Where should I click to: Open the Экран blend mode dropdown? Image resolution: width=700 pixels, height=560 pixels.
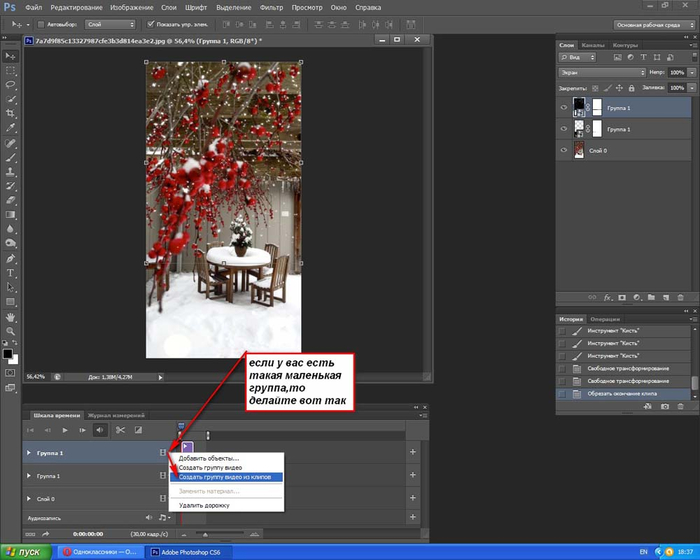(602, 72)
